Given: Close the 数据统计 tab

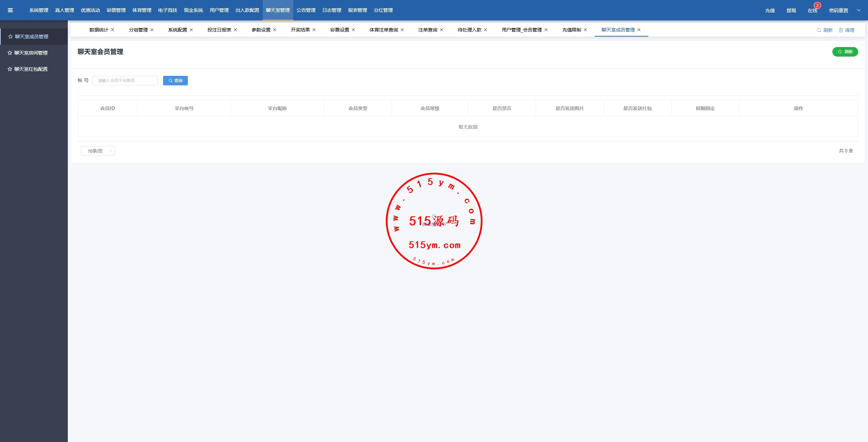Looking at the screenshot, I should tap(113, 30).
